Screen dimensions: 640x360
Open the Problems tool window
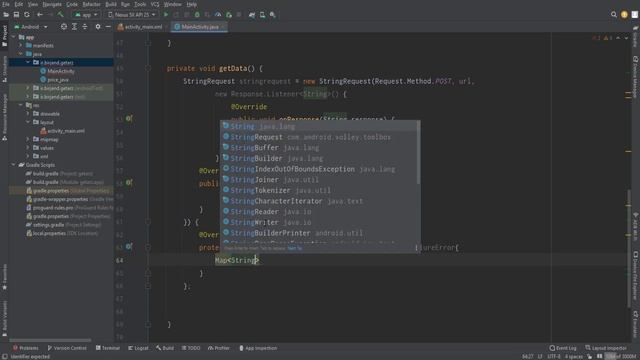click(x=25, y=348)
